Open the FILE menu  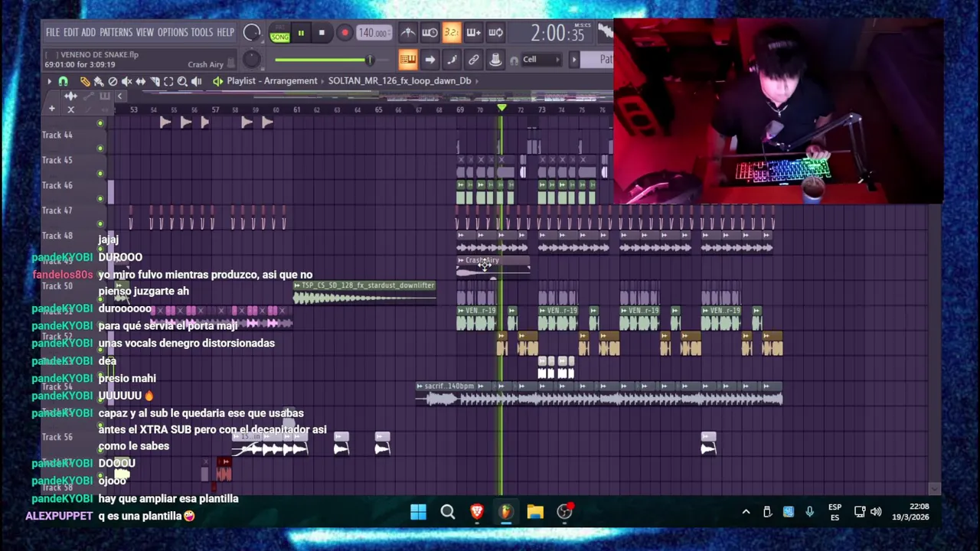[52, 33]
